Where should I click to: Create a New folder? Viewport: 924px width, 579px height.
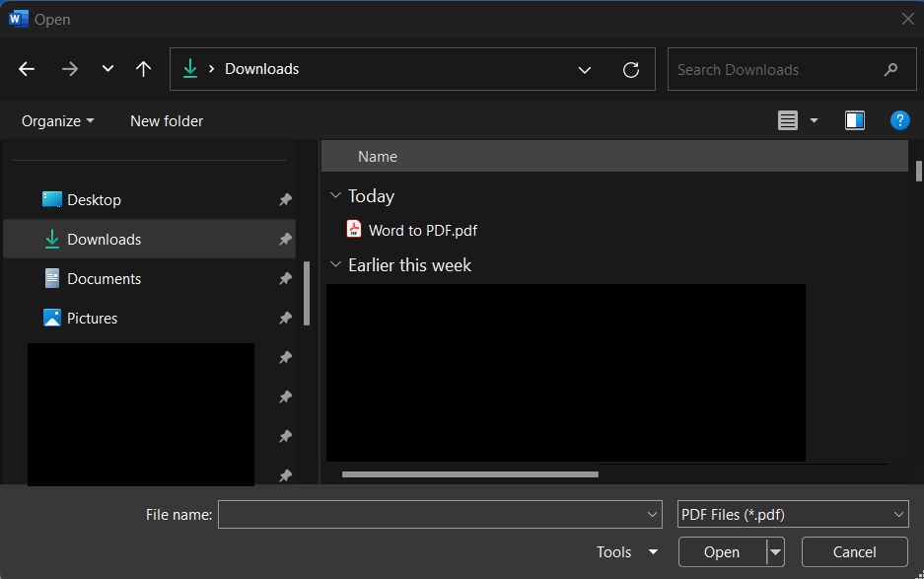[167, 121]
